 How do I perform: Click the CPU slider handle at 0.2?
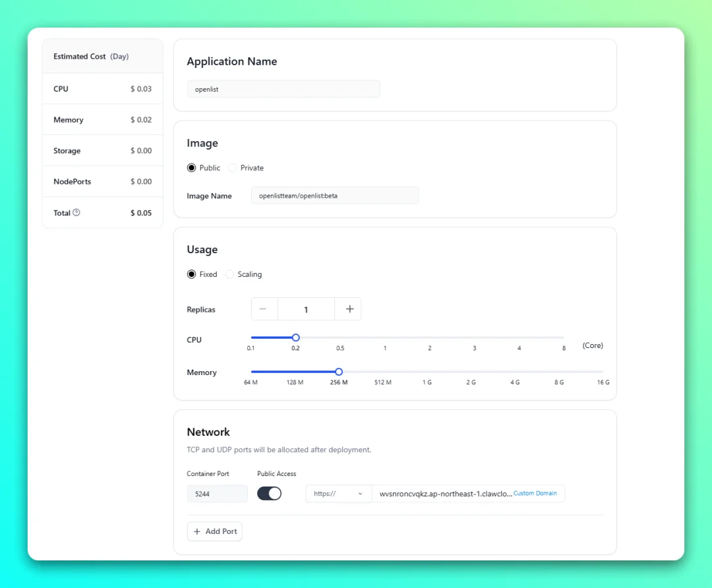coord(295,338)
